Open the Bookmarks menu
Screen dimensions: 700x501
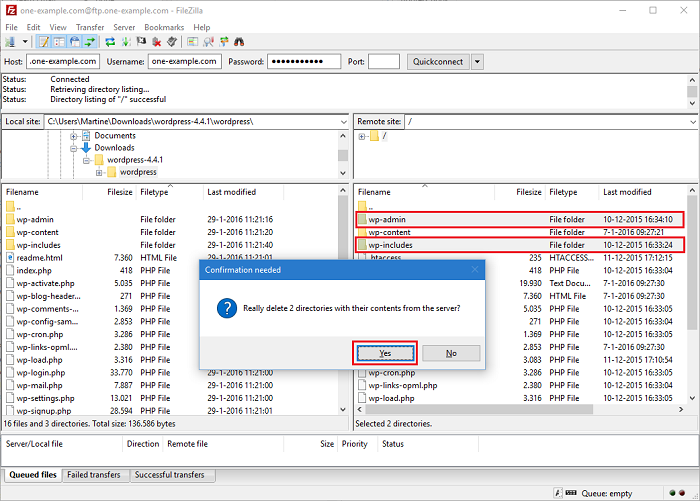[164, 27]
